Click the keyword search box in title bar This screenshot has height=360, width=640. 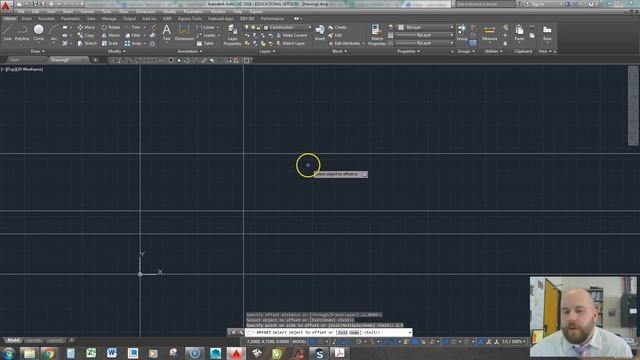(484, 4)
